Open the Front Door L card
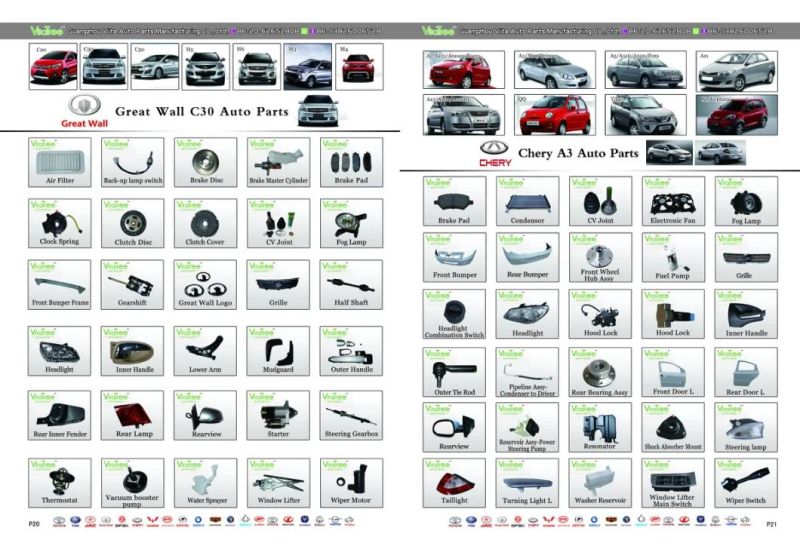The width and height of the screenshot is (800, 546). 673,372
